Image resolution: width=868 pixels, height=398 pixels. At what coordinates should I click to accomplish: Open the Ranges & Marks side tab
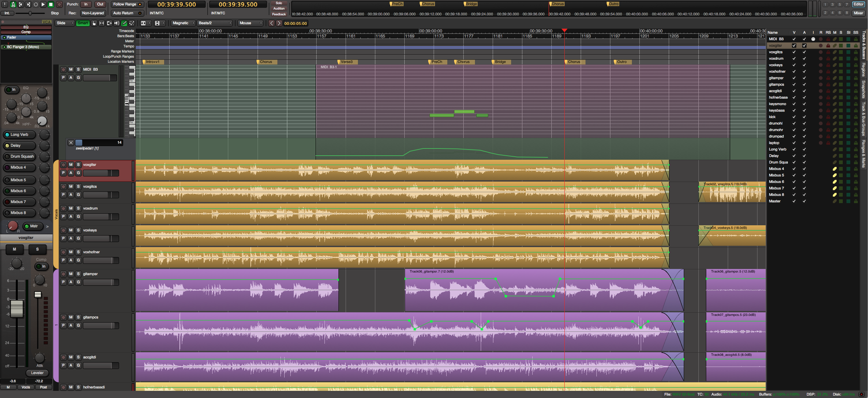tap(864, 154)
